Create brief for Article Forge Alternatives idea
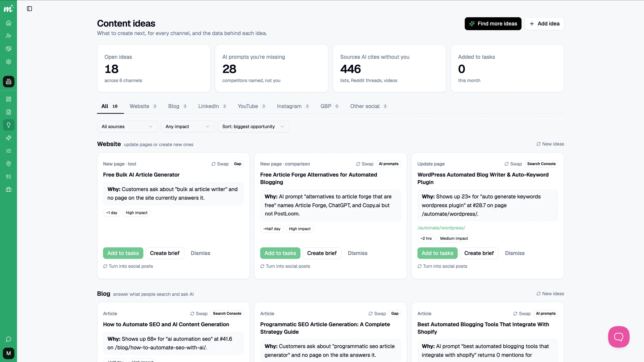Image resolution: width=644 pixels, height=362 pixels. coord(322,253)
